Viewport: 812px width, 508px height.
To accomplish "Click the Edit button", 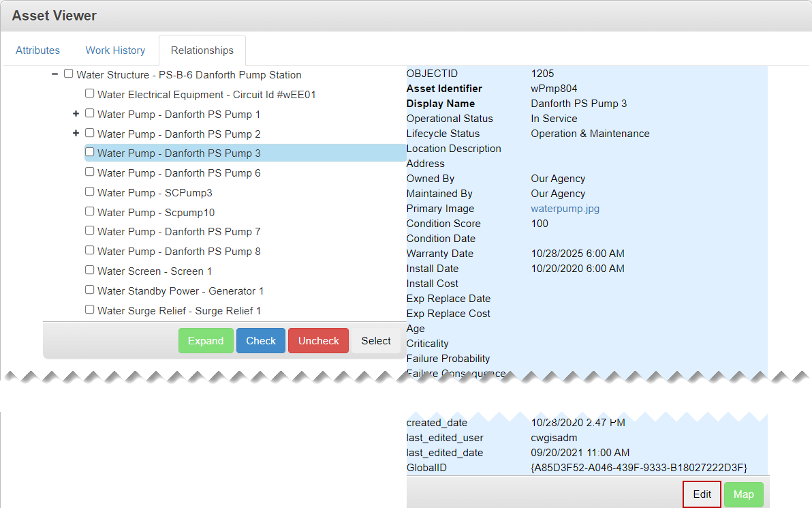I will coord(702,494).
